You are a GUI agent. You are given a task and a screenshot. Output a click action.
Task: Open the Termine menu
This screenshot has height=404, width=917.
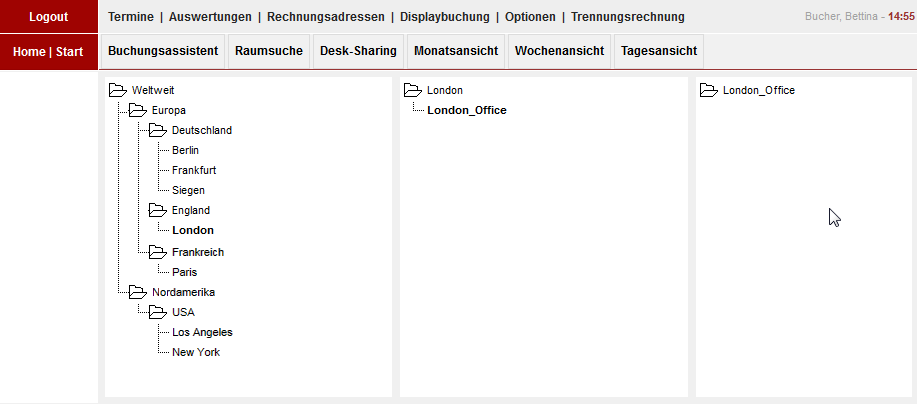[131, 17]
